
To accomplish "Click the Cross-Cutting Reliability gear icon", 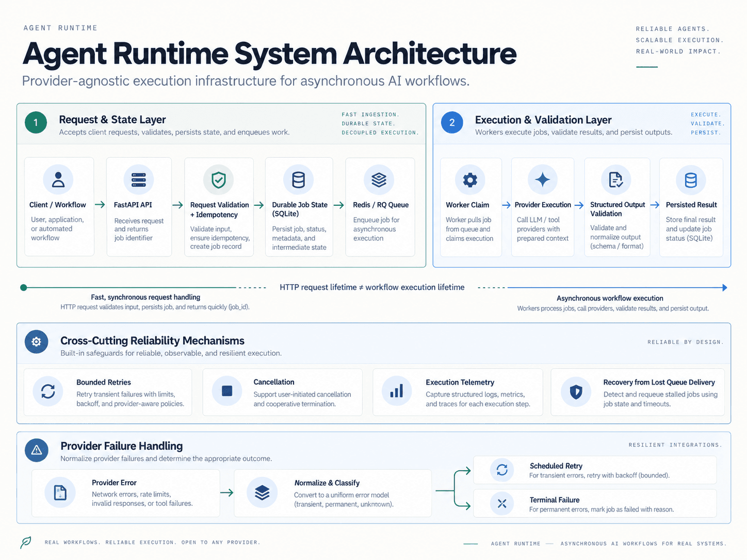I will coord(36,341).
